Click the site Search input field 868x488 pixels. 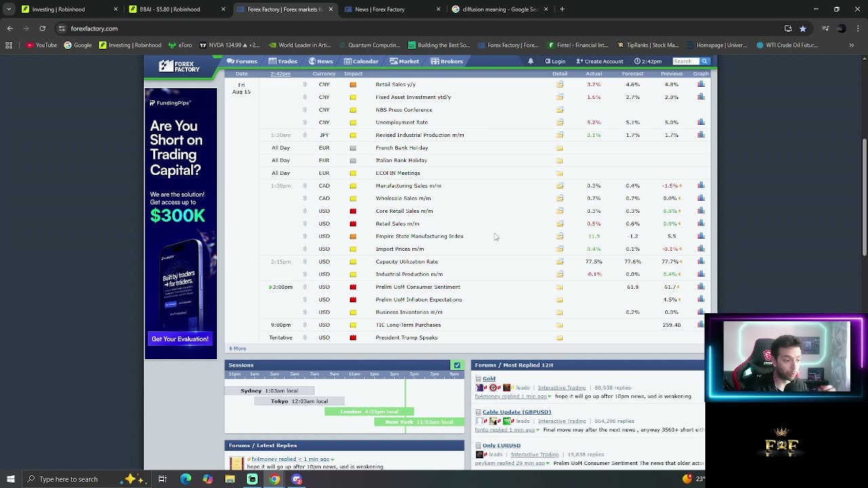pos(686,61)
